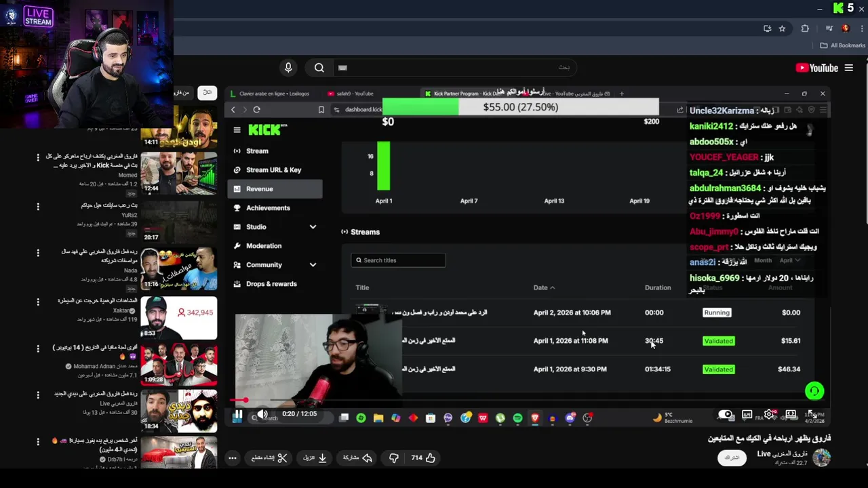Click the Validated badge for the $15.61 stream
This screenshot has height=488, width=868.
(718, 341)
